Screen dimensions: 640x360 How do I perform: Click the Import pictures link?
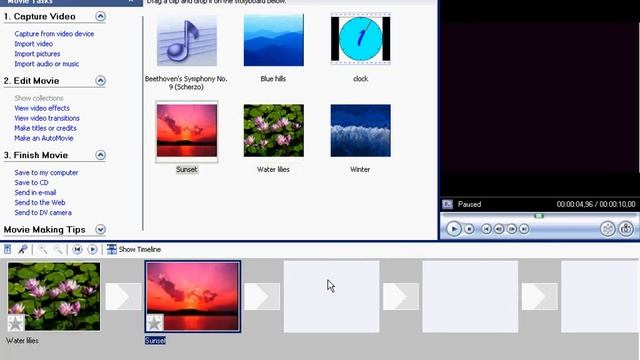coord(37,54)
